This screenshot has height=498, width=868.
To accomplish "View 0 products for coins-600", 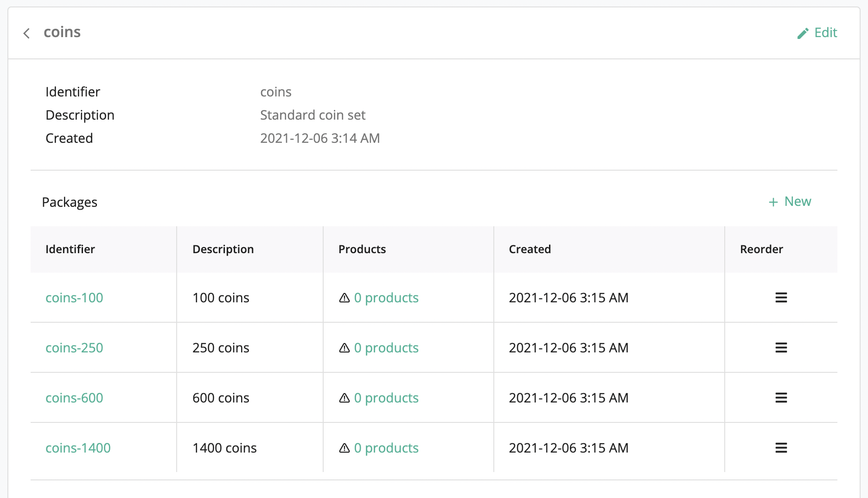I will tap(386, 398).
